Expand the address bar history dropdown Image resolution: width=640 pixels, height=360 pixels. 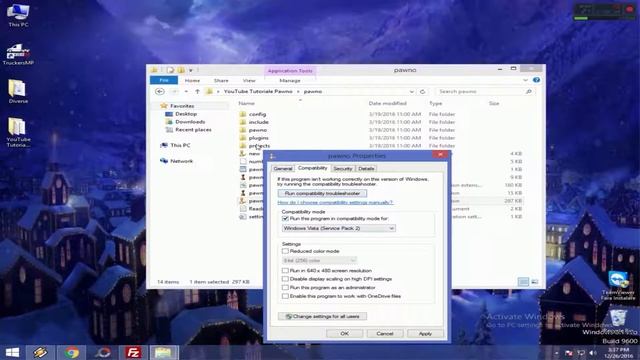[411, 91]
